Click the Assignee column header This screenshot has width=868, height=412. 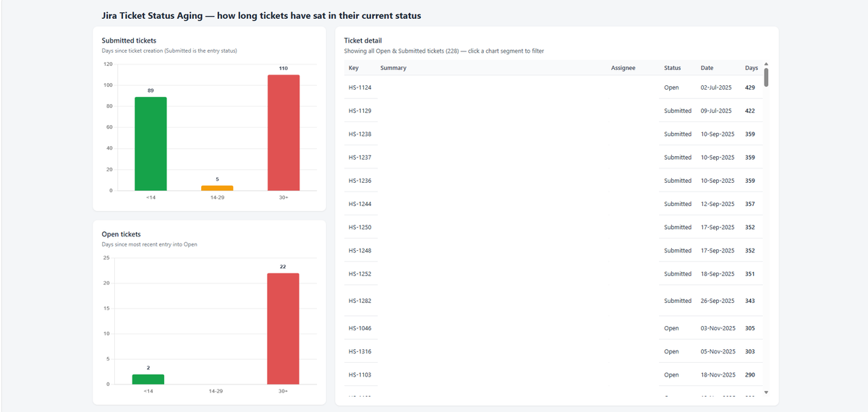(x=623, y=68)
